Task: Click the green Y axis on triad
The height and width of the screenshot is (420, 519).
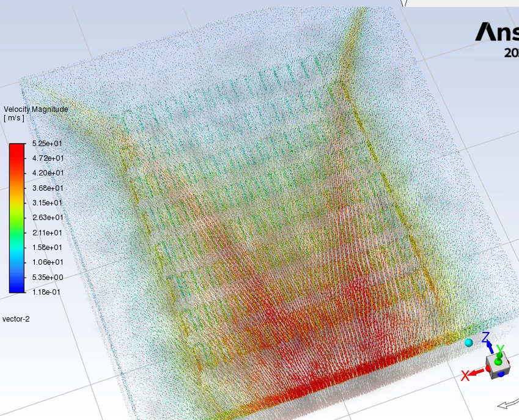Action: (x=499, y=355)
